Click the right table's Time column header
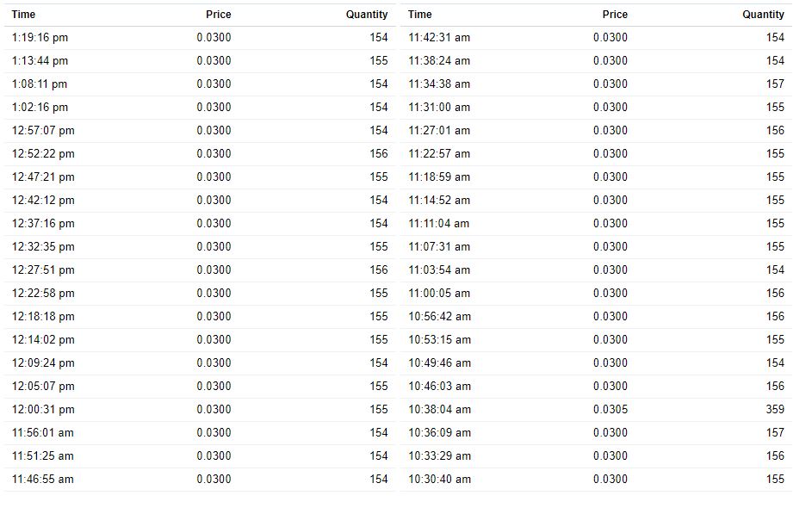The image size is (812, 508). pyautogui.click(x=419, y=15)
